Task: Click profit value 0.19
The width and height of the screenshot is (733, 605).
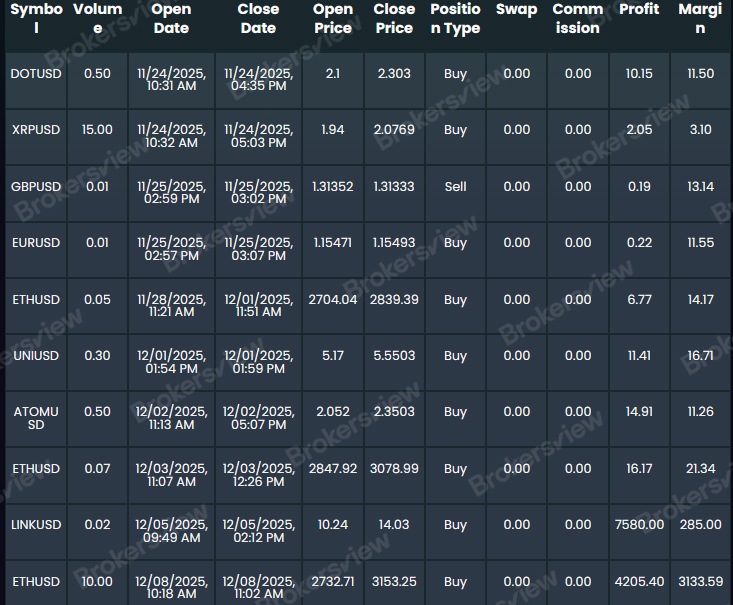Action: point(639,187)
